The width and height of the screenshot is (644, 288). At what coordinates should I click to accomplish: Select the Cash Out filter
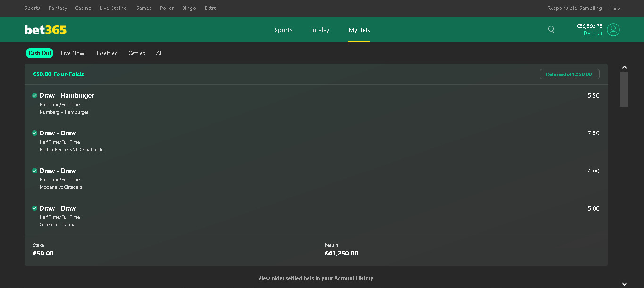[x=40, y=53]
